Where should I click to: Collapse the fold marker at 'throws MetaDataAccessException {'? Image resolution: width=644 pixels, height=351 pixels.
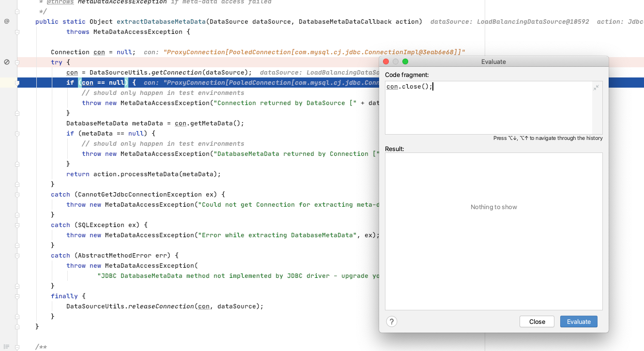17,32
